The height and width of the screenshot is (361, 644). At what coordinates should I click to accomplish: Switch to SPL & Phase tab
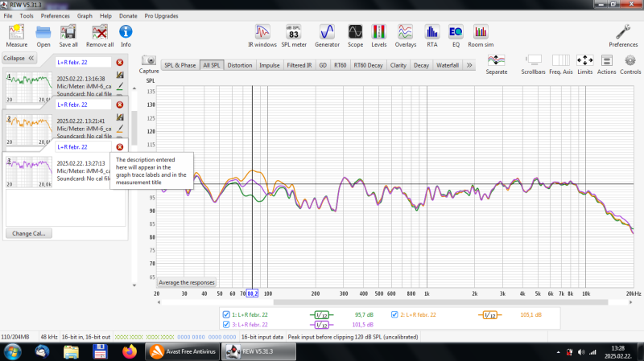pyautogui.click(x=180, y=65)
